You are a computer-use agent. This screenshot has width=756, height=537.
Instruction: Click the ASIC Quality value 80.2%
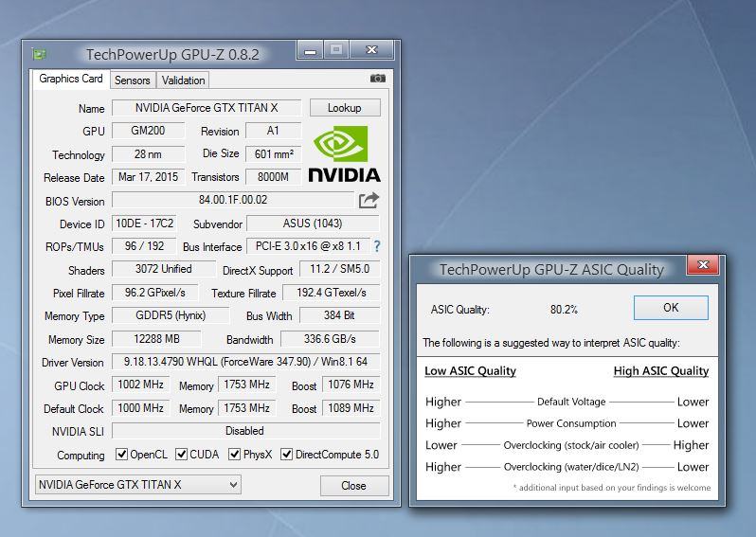pos(564,309)
